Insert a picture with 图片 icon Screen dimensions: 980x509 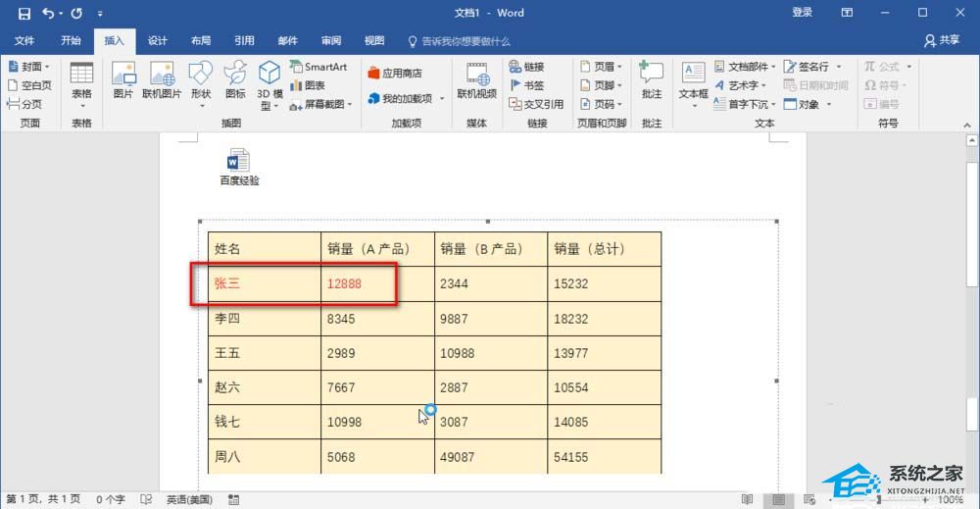(123, 80)
